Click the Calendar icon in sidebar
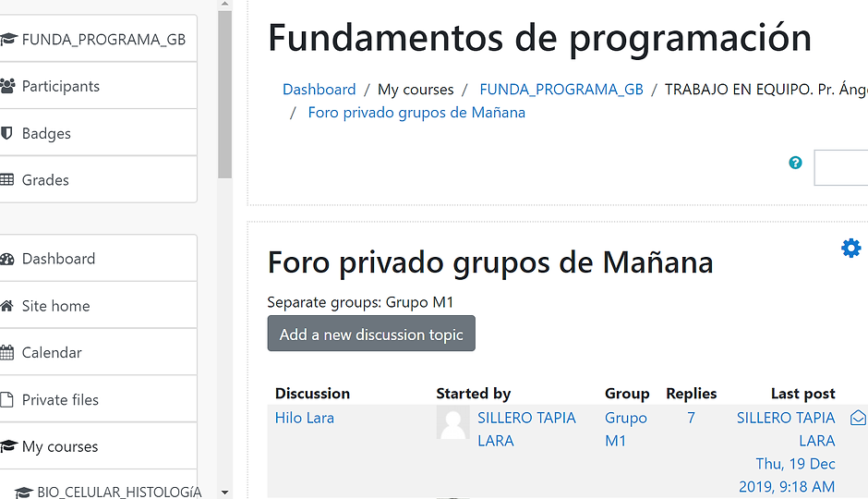Viewport: 868px width, 499px height. 6,353
